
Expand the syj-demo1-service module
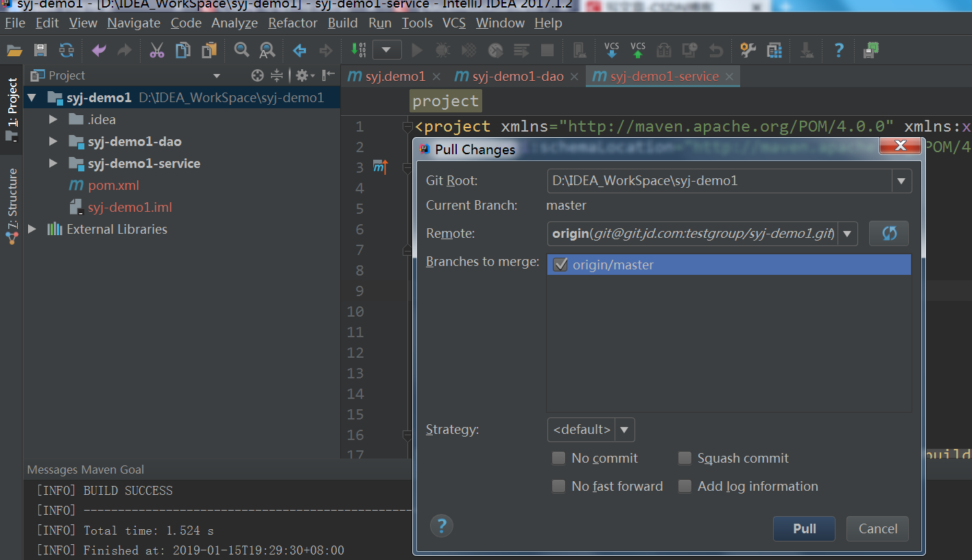[x=54, y=163]
